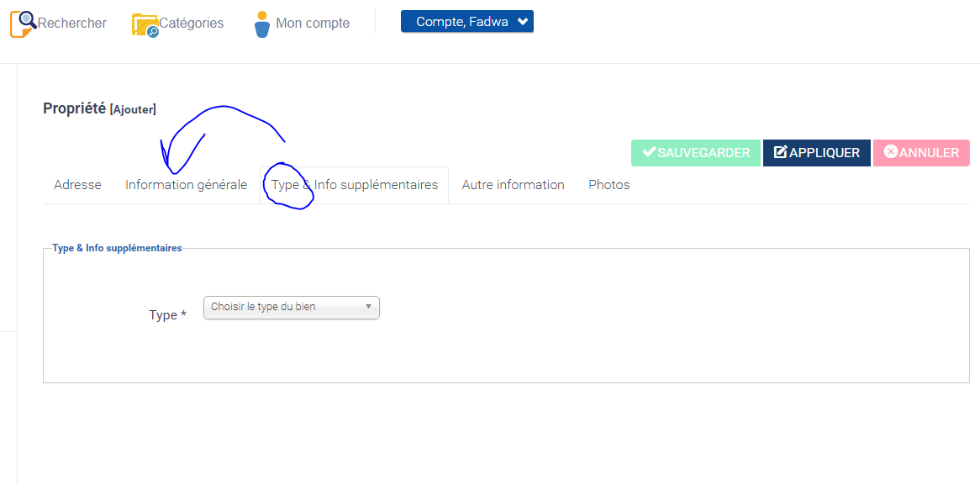
Task: Click the APPLIQUER button
Action: (x=817, y=152)
